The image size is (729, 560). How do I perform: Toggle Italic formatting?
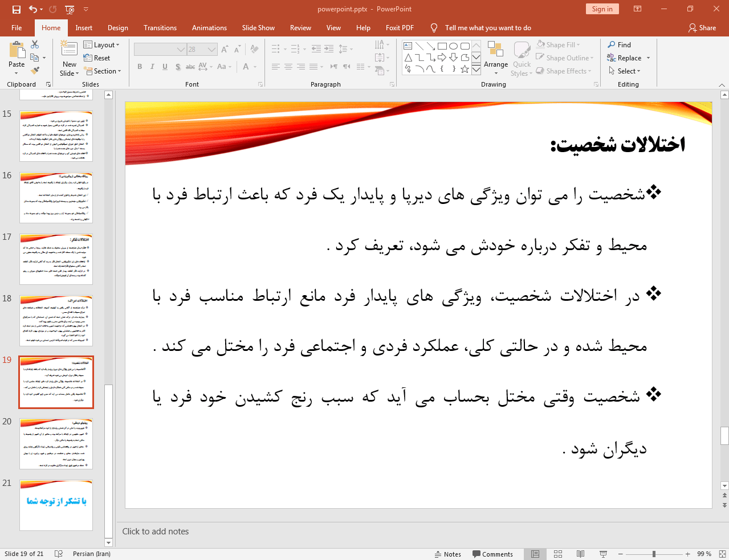152,67
